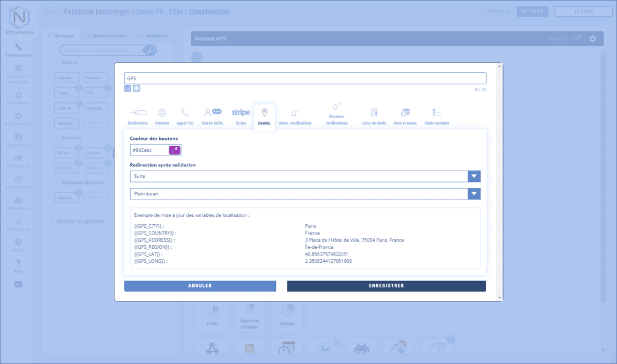Image resolution: width=617 pixels, height=364 pixels.
Task: Open the Choix multiple tab
Action: pyautogui.click(x=437, y=116)
